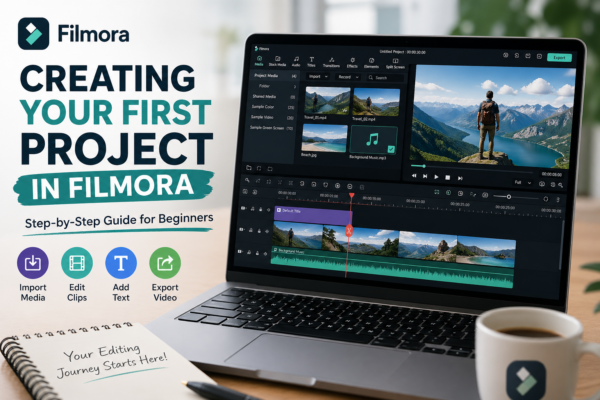
Task: Open the Media tab in Filmora
Action: click(259, 61)
